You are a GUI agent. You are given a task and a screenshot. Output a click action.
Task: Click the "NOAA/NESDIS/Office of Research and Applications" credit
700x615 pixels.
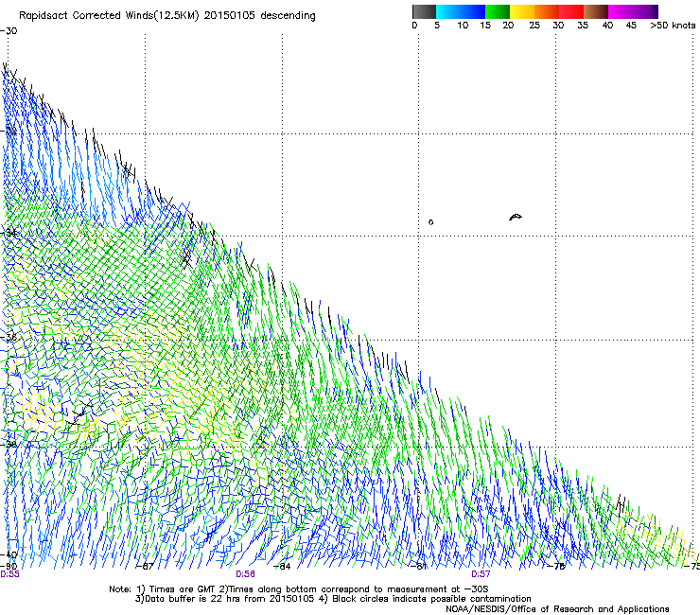557,609
